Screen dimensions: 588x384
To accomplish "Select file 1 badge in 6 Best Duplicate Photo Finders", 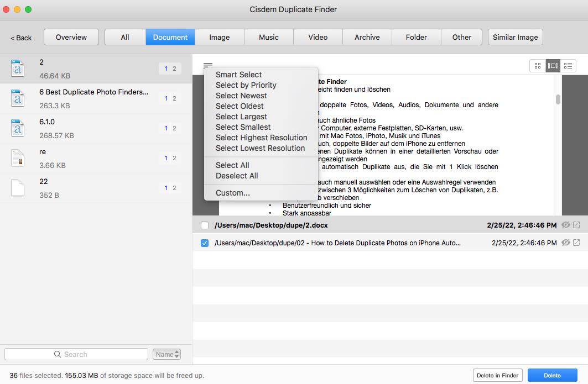I will coord(166,98).
